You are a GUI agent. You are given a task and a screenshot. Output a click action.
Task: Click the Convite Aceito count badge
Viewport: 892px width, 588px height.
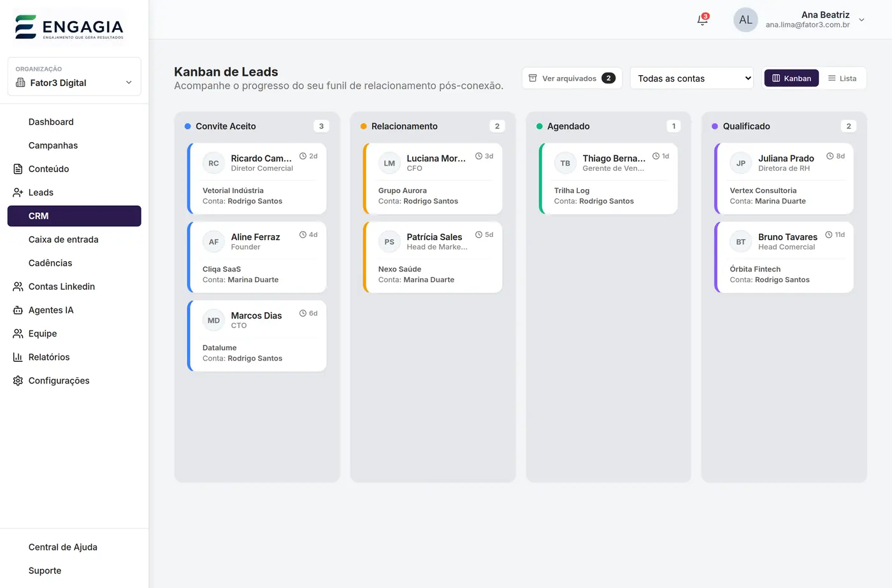(321, 126)
